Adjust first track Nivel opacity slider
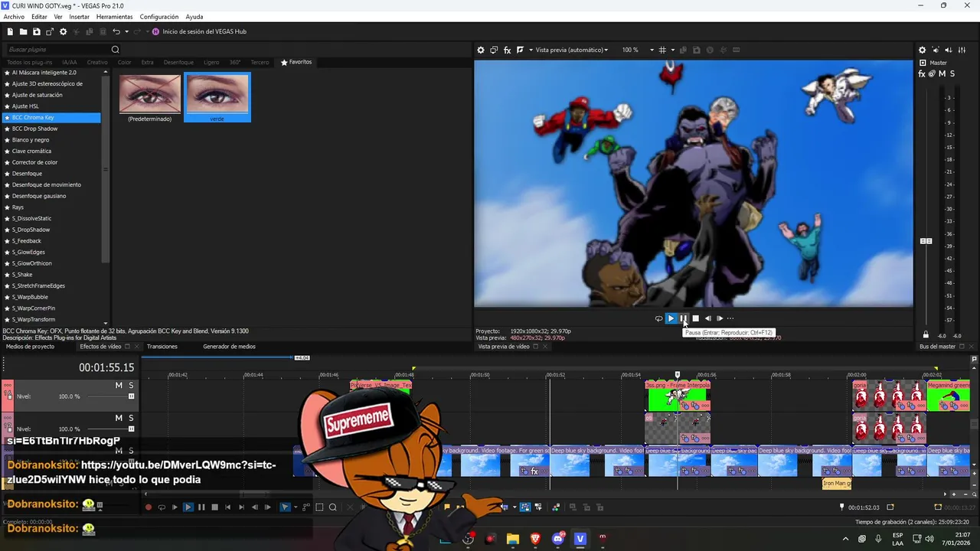 pyautogui.click(x=132, y=396)
